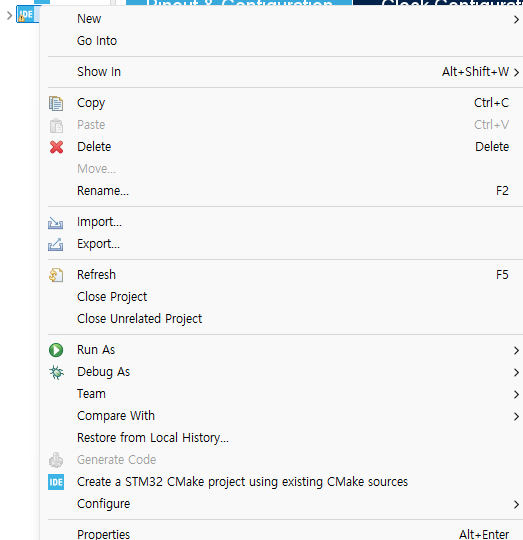Open the Team submenu
523x540 pixels.
coord(91,394)
